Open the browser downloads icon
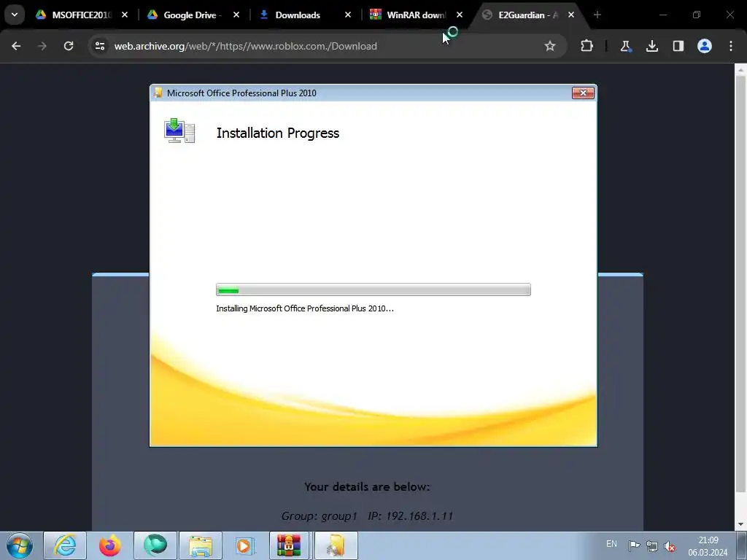Screen dimensions: 747x560 point(651,46)
